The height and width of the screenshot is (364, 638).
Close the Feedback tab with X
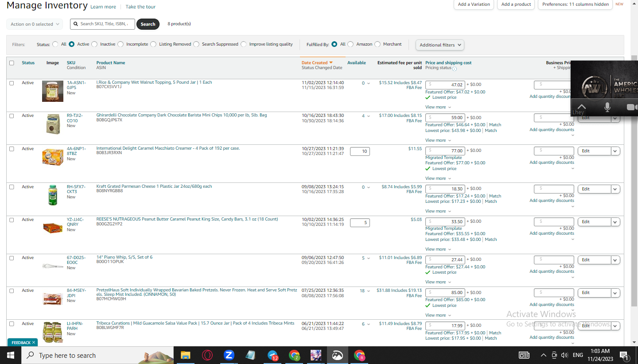pyautogui.click(x=34, y=343)
